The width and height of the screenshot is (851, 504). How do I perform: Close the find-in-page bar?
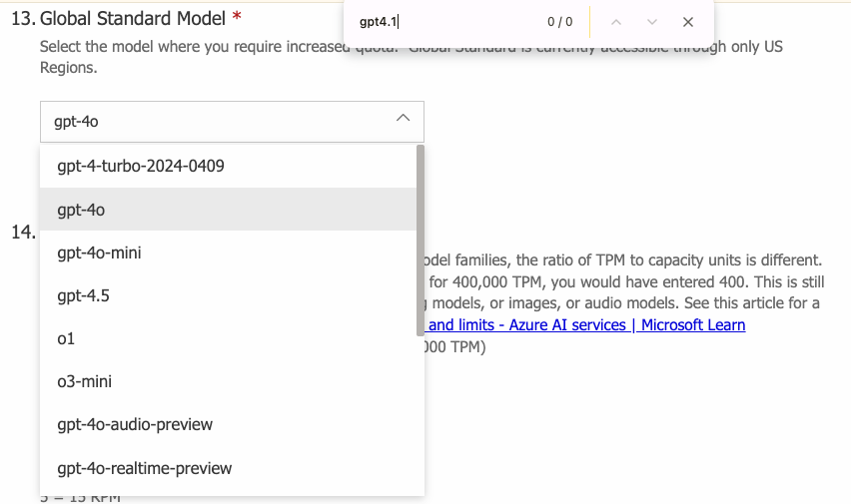(687, 22)
